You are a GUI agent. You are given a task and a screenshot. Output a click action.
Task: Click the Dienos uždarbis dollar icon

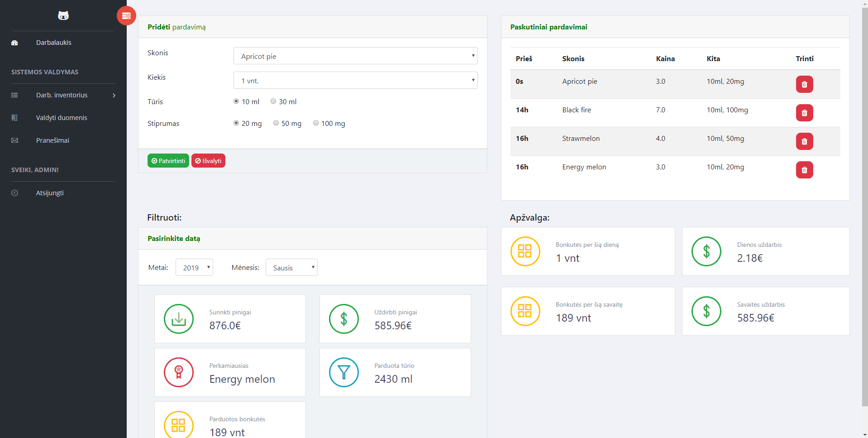[x=706, y=251]
